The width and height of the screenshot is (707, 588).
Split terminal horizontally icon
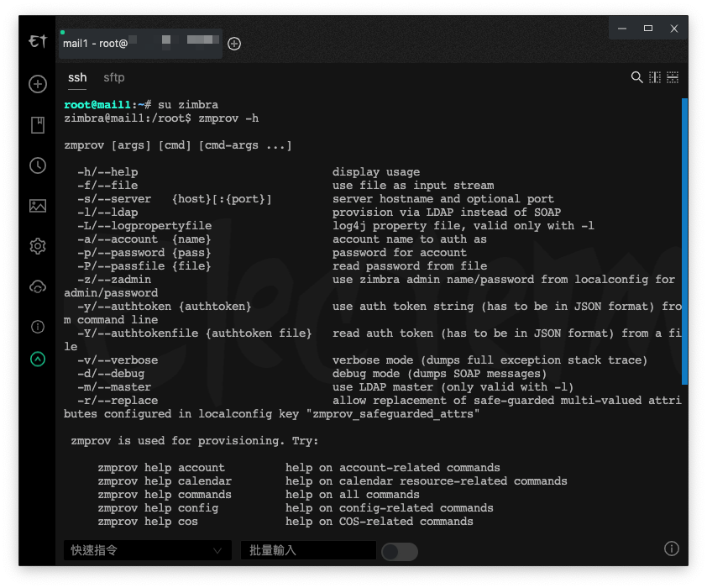673,77
